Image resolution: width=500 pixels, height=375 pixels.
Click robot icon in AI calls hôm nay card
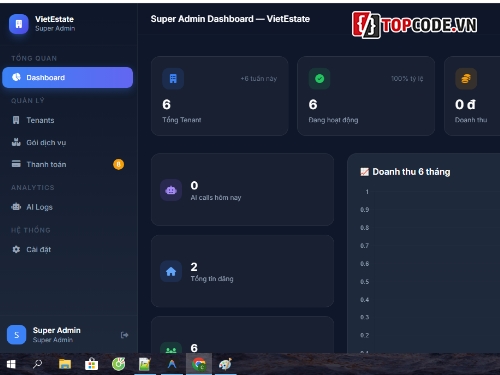[x=171, y=190]
